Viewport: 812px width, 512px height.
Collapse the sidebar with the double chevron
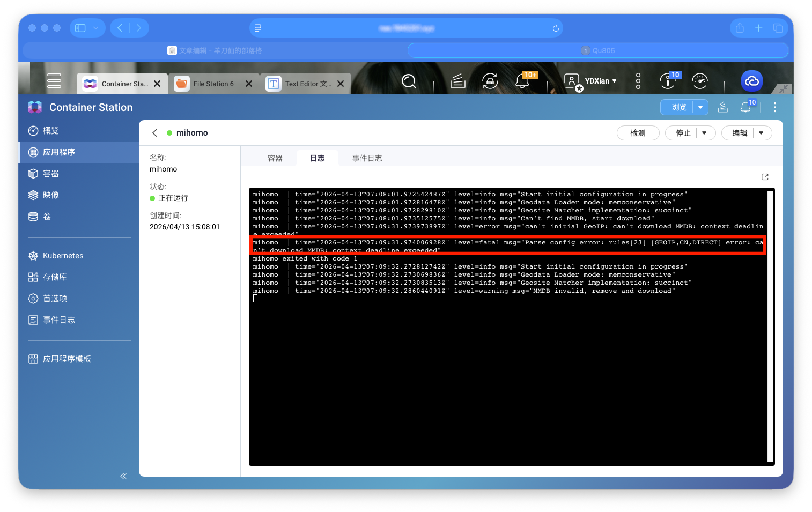(x=123, y=476)
